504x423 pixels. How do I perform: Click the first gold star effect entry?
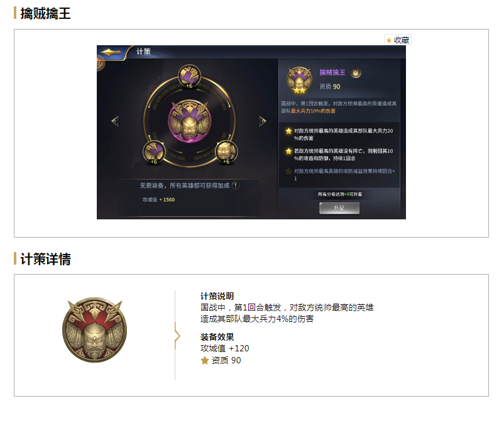[x=339, y=135]
